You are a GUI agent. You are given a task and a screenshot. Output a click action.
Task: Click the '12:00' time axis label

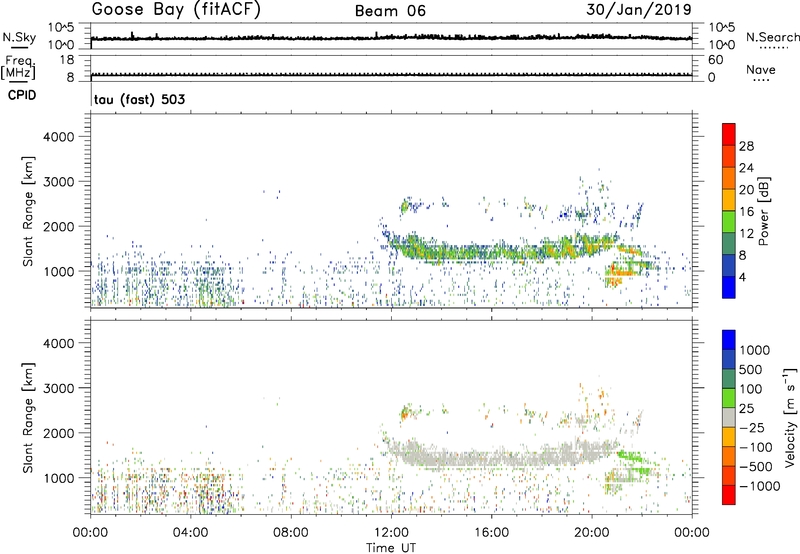coord(391,533)
